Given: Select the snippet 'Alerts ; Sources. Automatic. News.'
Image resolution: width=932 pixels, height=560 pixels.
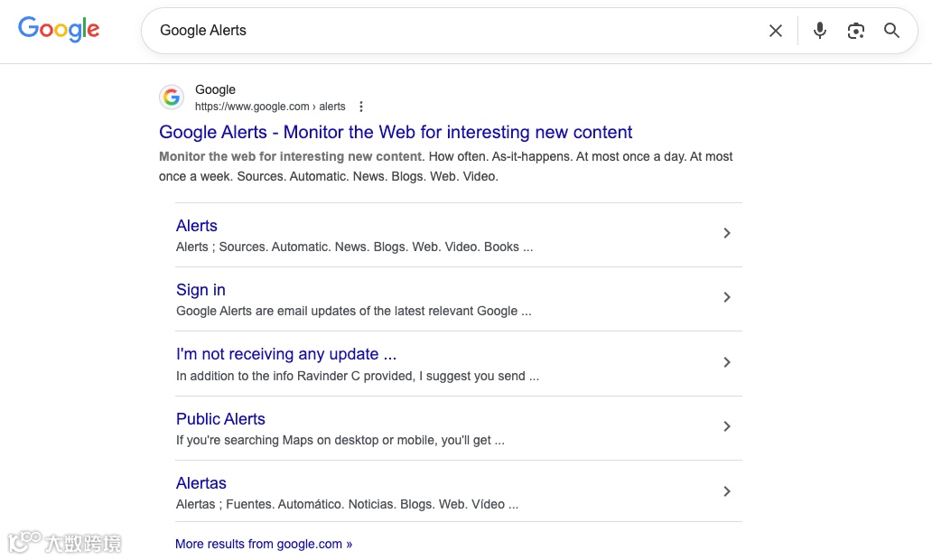Looking at the screenshot, I should [x=354, y=247].
